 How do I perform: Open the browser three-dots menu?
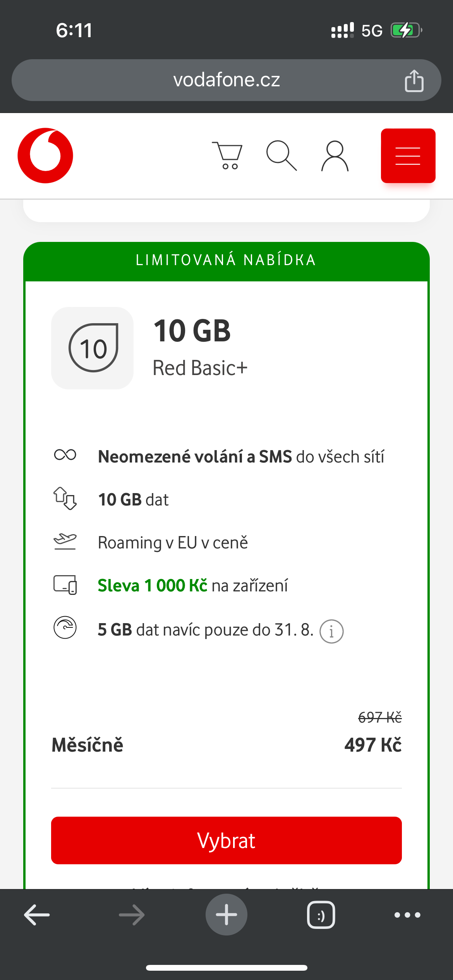tap(407, 915)
